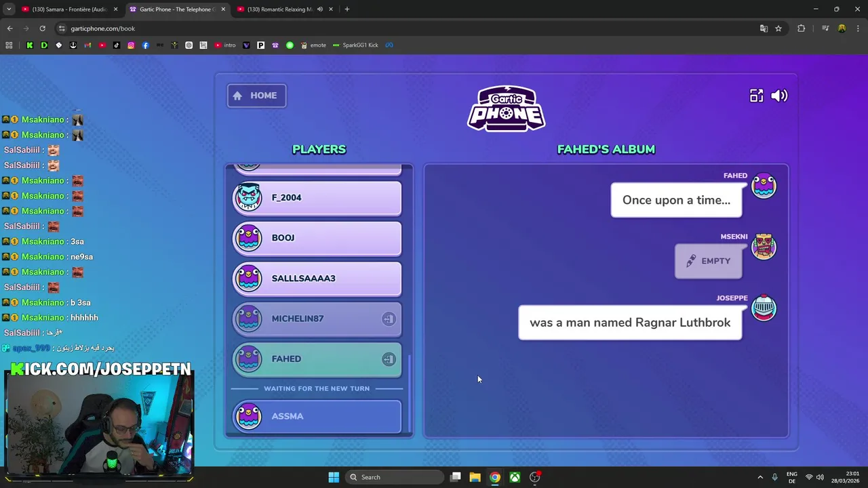Screen dimensions: 868x488
Task: Click the HOME button in Gartic Phone
Action: pos(256,96)
